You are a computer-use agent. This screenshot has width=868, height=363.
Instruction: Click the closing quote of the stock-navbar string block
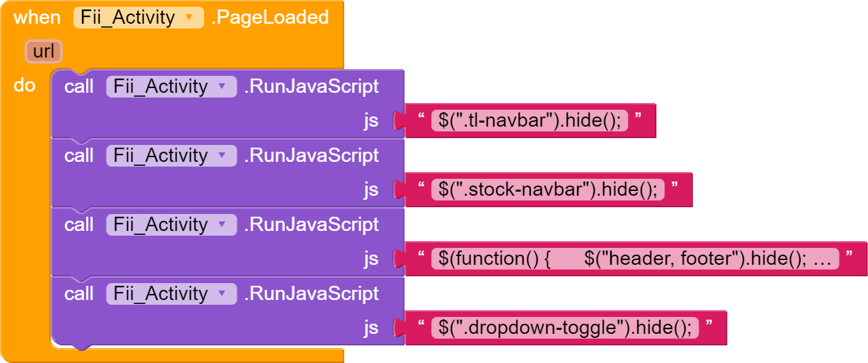tap(675, 186)
